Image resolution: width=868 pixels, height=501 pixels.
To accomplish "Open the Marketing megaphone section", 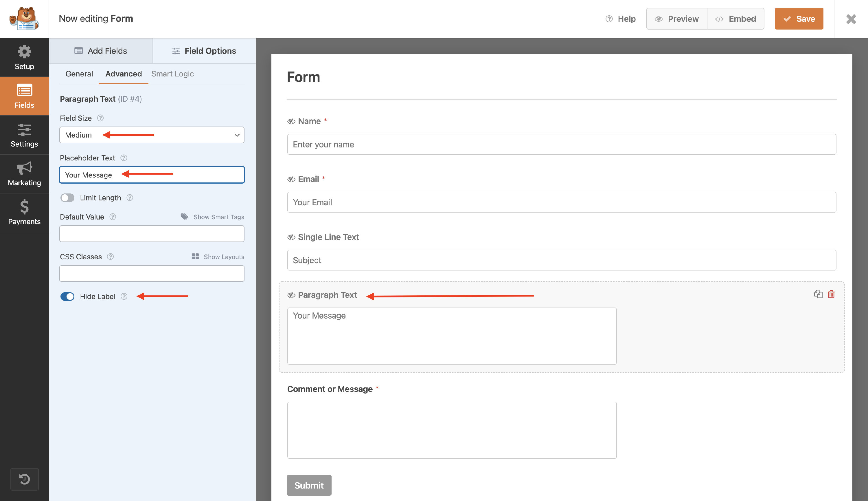I will pos(24,174).
